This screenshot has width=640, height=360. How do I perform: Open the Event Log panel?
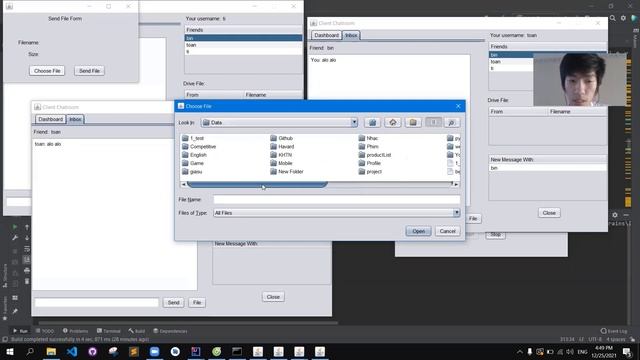(614, 331)
